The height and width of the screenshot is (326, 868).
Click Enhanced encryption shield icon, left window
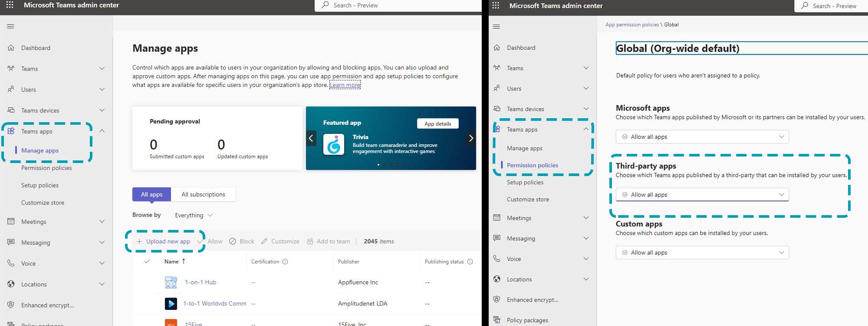click(11, 305)
